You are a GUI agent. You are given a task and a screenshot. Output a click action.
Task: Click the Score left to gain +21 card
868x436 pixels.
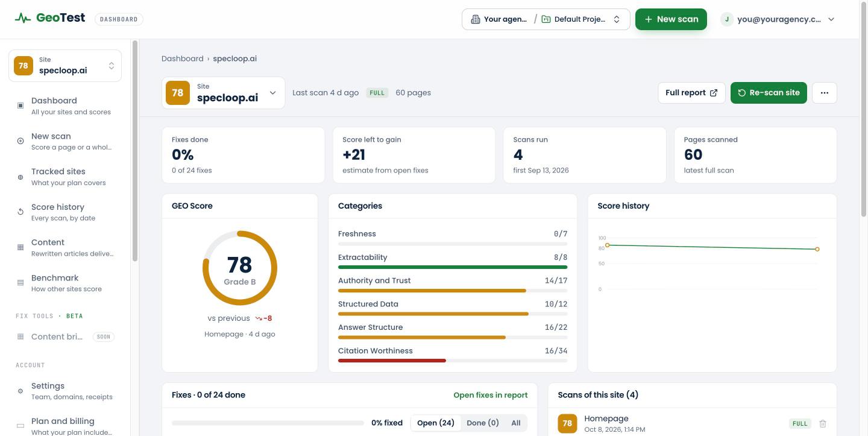[414, 155]
